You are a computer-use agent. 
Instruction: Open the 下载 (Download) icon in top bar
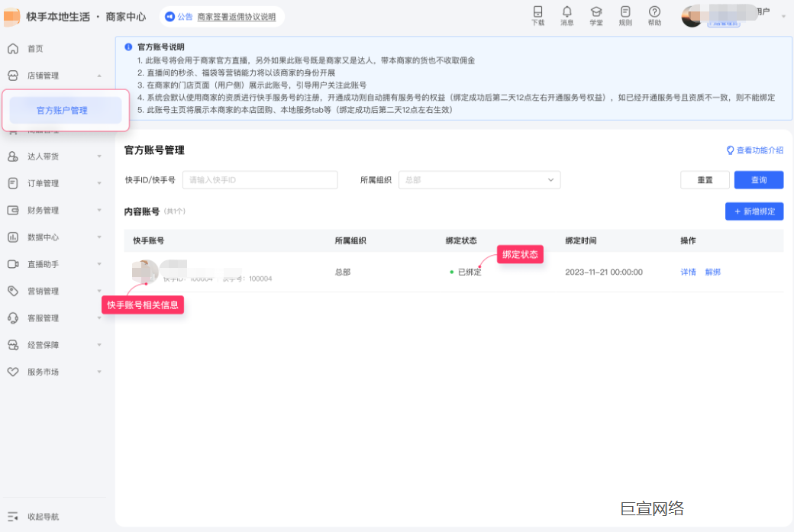[x=539, y=15]
